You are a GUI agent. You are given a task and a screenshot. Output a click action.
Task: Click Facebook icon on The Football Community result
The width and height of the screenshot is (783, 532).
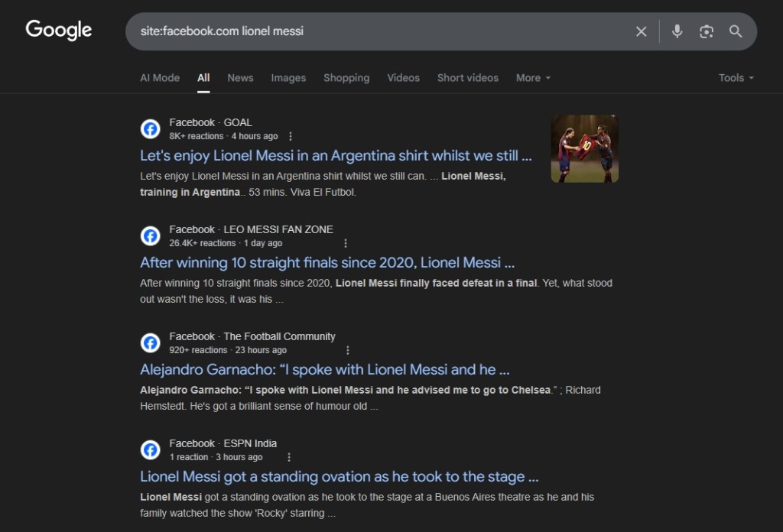click(151, 343)
